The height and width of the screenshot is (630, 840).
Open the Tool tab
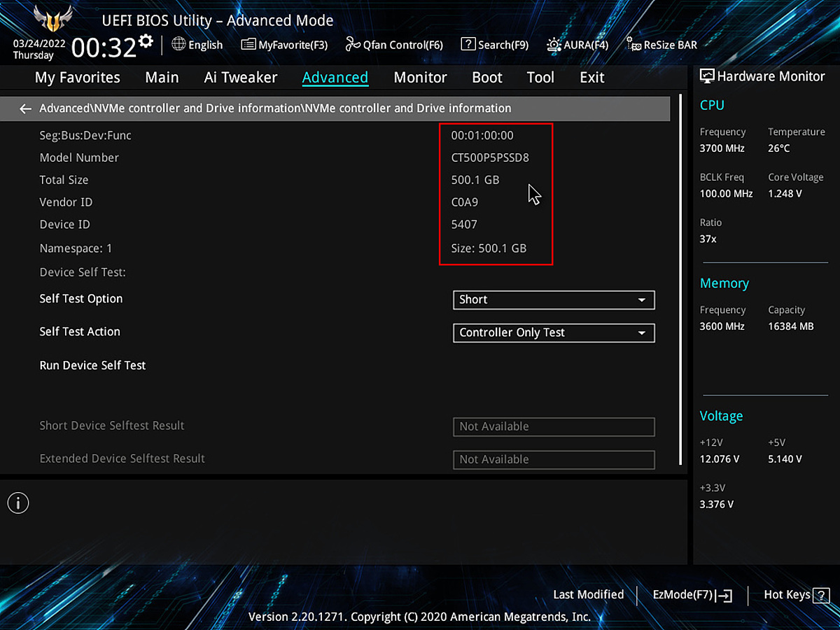[540, 78]
